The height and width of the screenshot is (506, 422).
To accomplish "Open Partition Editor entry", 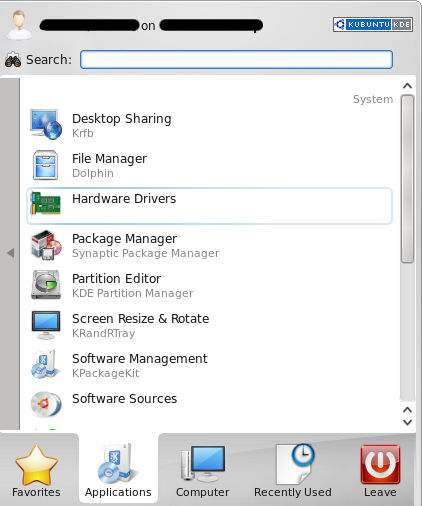I will point(209,285).
